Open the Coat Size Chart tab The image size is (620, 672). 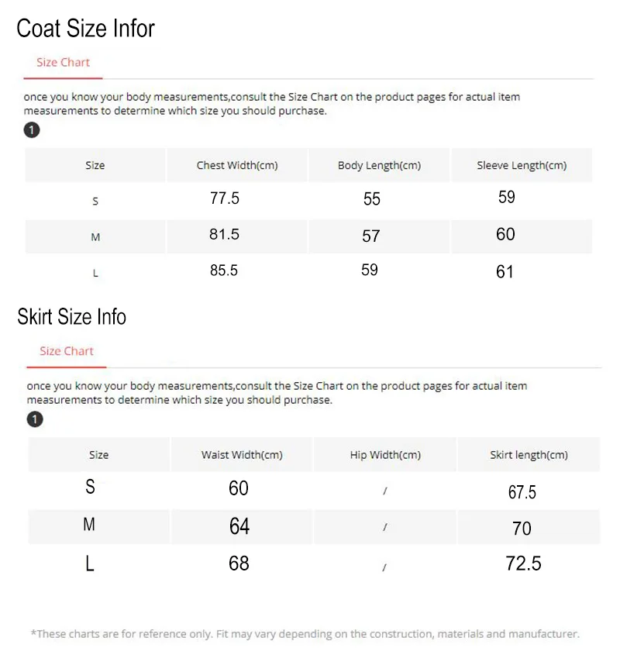(x=63, y=63)
